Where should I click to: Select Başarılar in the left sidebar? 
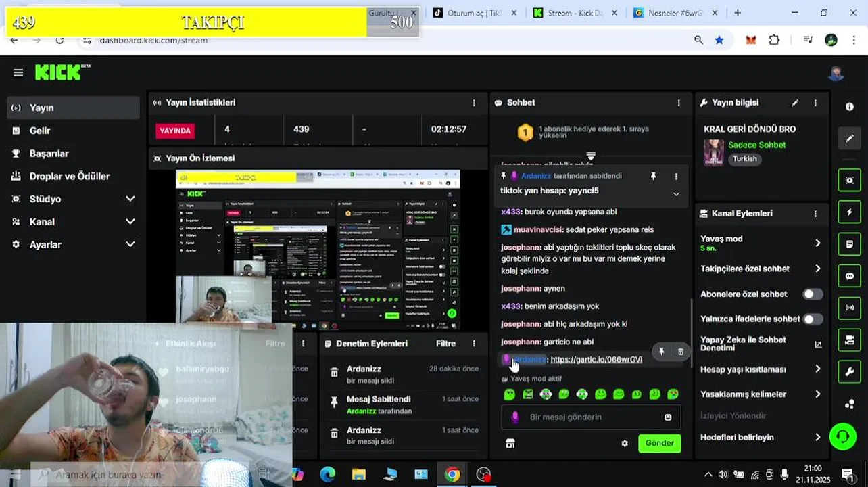(x=73, y=154)
